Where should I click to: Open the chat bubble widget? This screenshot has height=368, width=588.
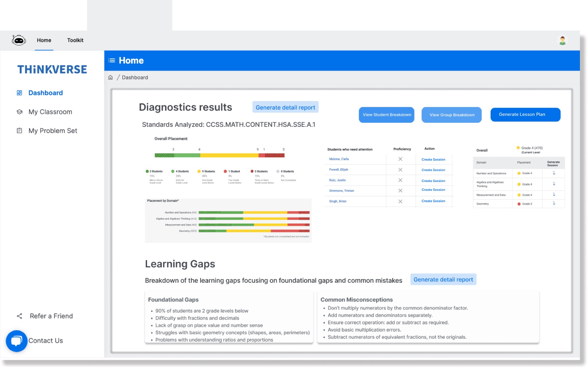[x=17, y=341]
